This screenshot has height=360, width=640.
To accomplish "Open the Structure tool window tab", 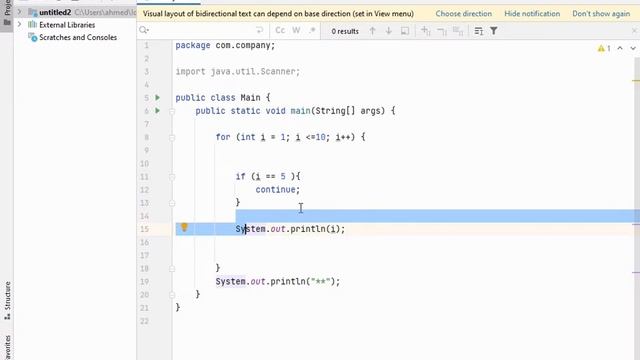I will 7,300.
